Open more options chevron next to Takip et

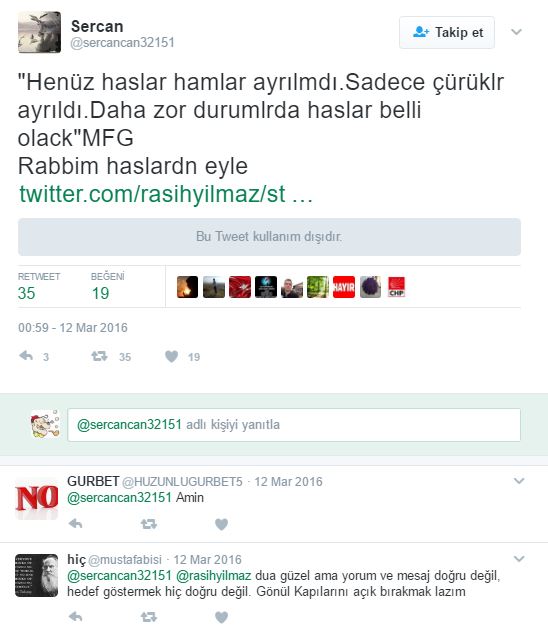pos(516,32)
